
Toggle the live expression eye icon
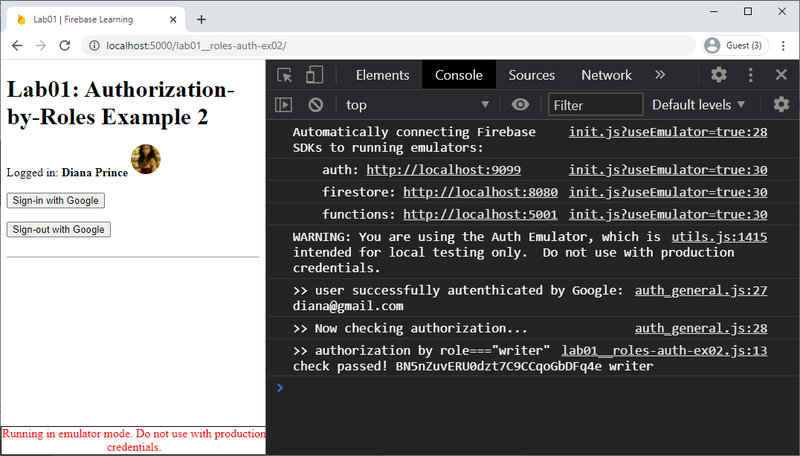coord(520,105)
